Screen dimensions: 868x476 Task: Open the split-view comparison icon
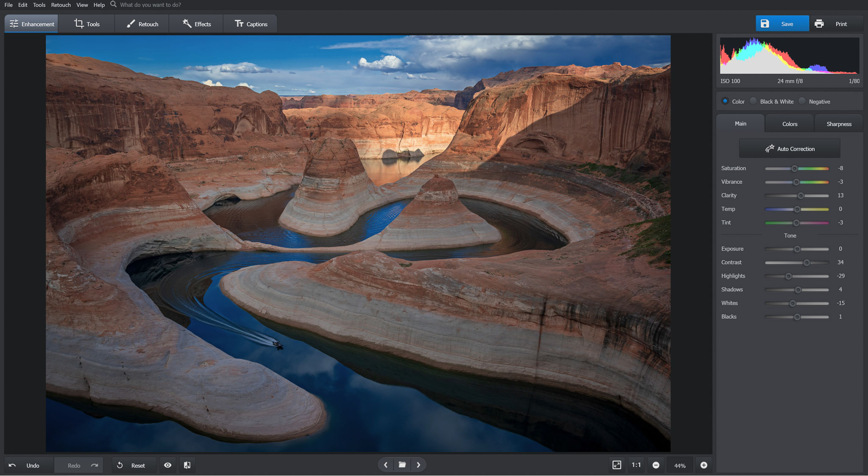(x=187, y=465)
